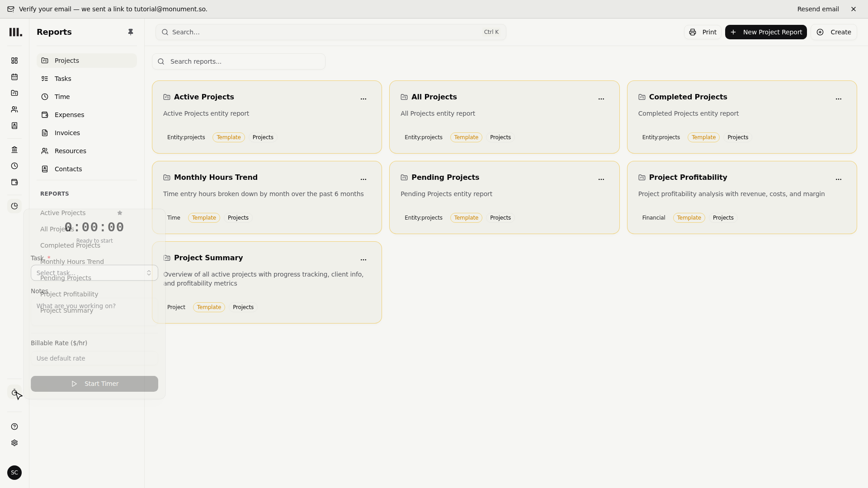Click the printer icon on Print button
The width and height of the screenshot is (868, 488).
pos(693,32)
